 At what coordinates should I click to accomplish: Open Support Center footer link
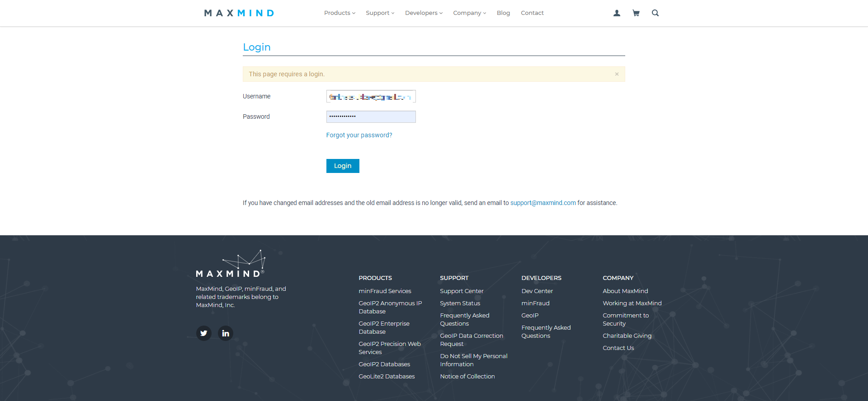pyautogui.click(x=462, y=291)
